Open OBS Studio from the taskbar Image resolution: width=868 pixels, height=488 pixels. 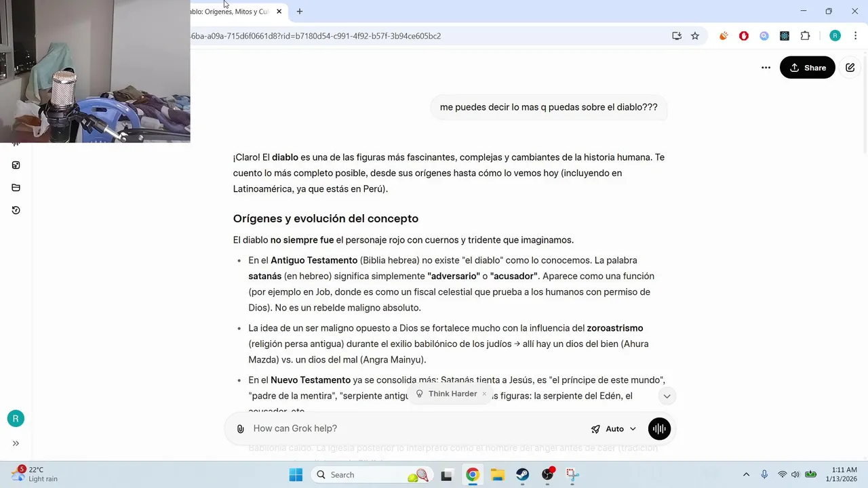(548, 474)
